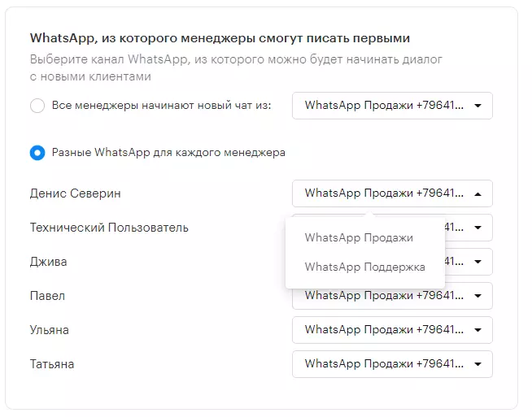Click the name Технический Пользователь

click(109, 228)
